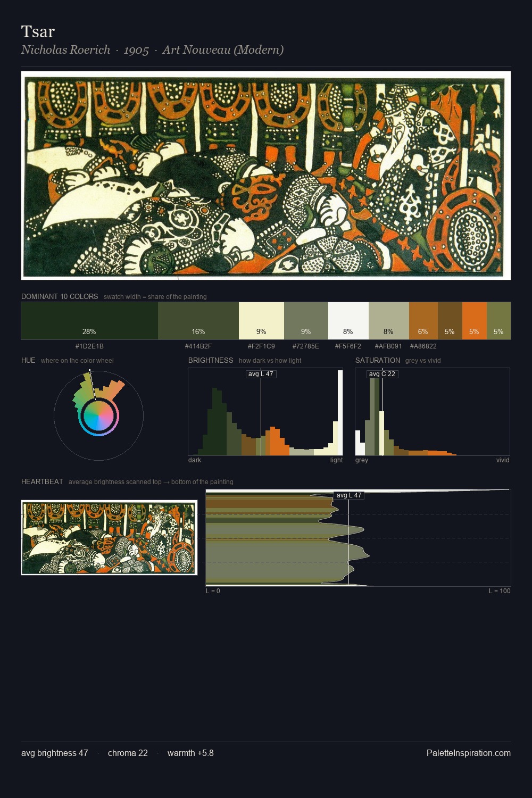Choose the grey-green 9% swatch
This screenshot has height=798, width=532.
pos(306,321)
